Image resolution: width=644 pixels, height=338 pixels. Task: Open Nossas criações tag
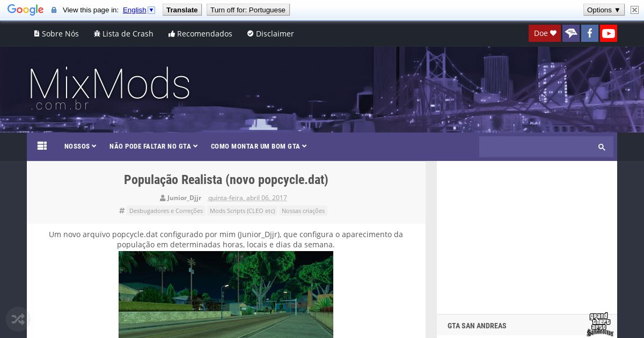[x=303, y=211]
